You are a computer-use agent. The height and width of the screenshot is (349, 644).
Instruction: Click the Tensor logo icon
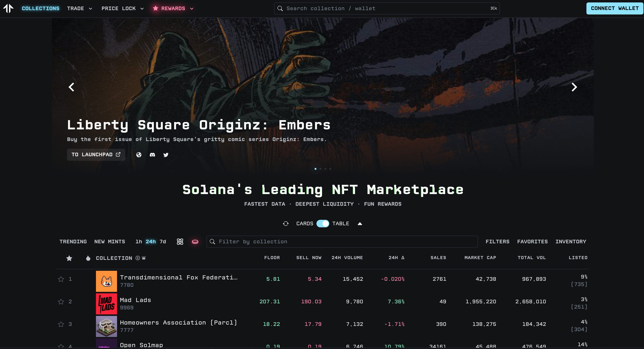tap(8, 8)
